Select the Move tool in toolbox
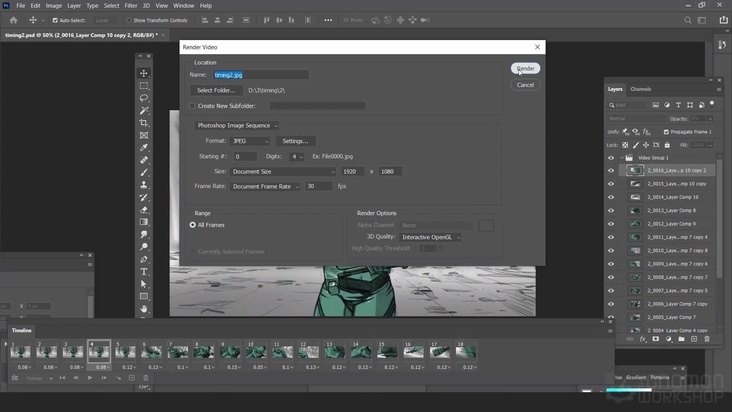Screen dimensions: 732x412 (x=144, y=73)
